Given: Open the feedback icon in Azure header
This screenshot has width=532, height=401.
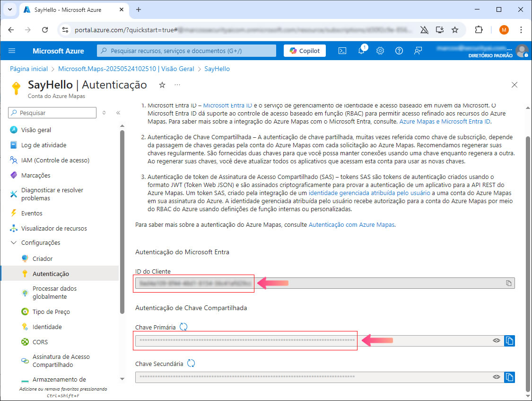Looking at the screenshot, I should 418,51.
